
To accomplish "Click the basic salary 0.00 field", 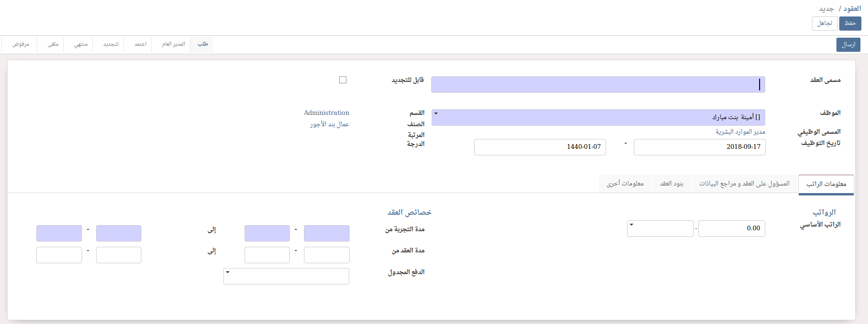I will point(731,228).
